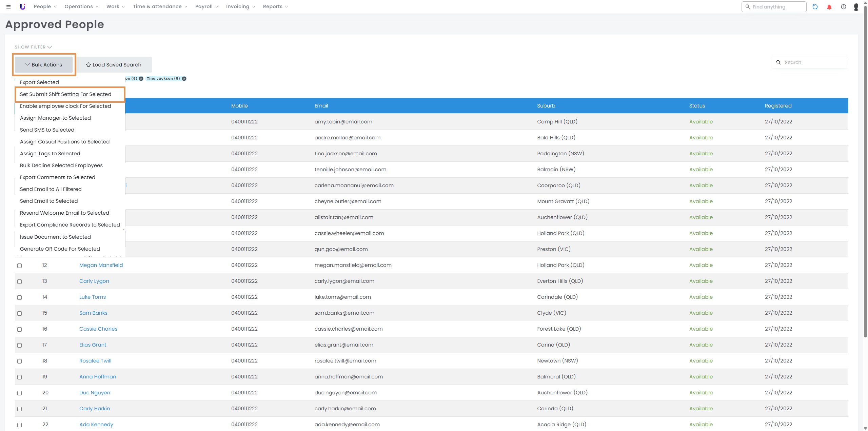Click the table Search input field
868x431 pixels.
pos(810,62)
